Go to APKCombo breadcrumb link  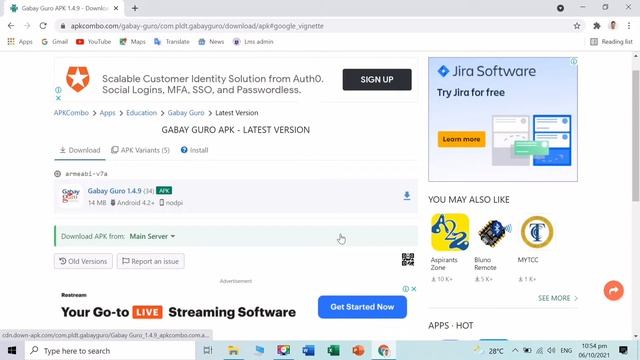coord(71,113)
